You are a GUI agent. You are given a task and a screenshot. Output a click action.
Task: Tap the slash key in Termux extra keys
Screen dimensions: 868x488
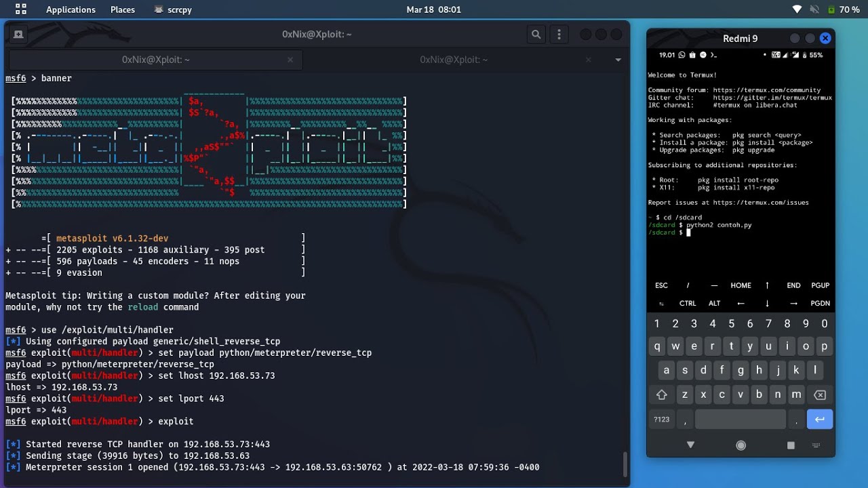(x=688, y=285)
